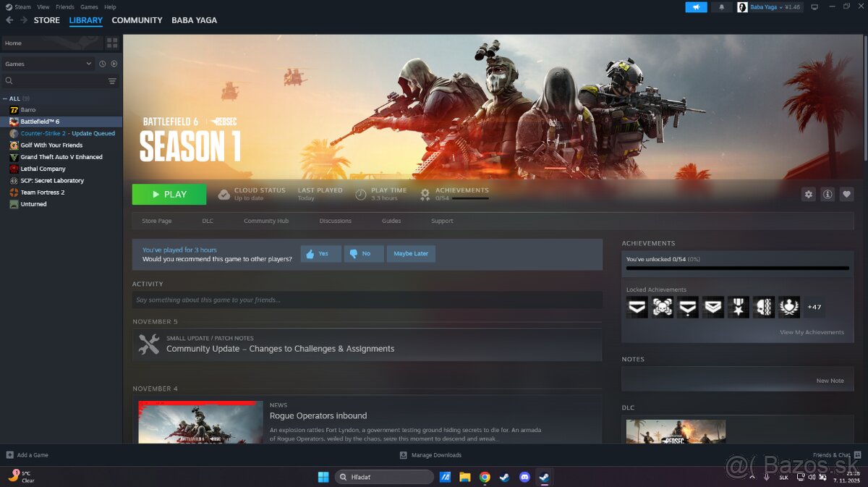Favorite Battlefield 6 with the heart icon
This screenshot has height=487, width=868.
tap(847, 194)
